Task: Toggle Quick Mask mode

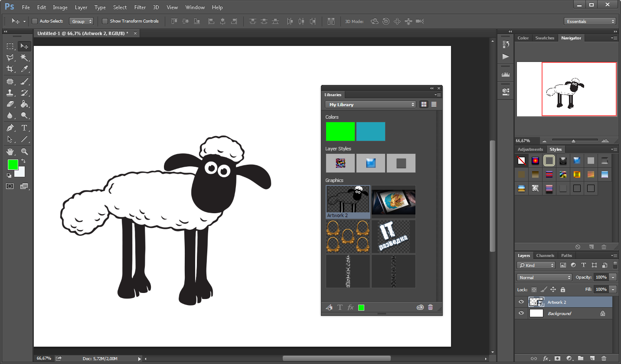Action: (10, 186)
